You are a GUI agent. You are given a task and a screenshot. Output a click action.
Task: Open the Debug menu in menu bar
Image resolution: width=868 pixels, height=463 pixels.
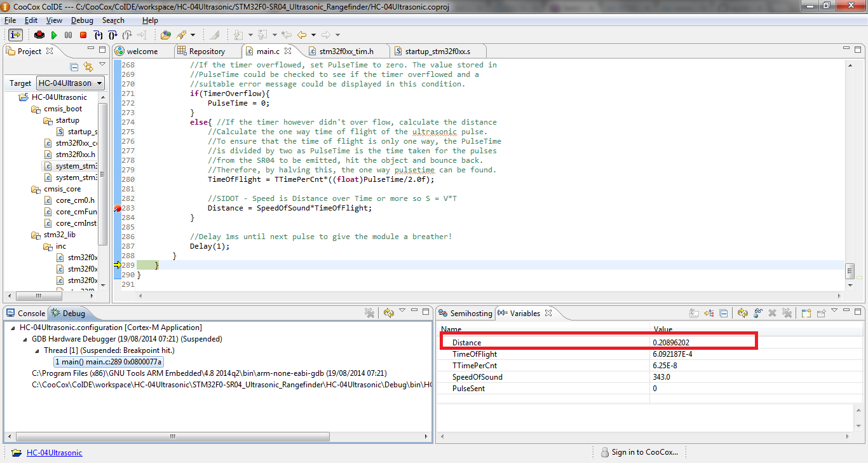(x=82, y=20)
